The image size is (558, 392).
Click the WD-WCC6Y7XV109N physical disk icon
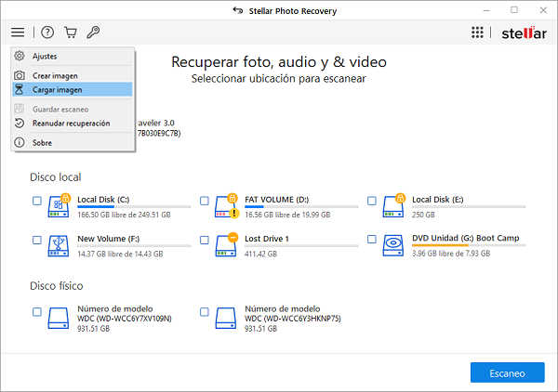59,319
